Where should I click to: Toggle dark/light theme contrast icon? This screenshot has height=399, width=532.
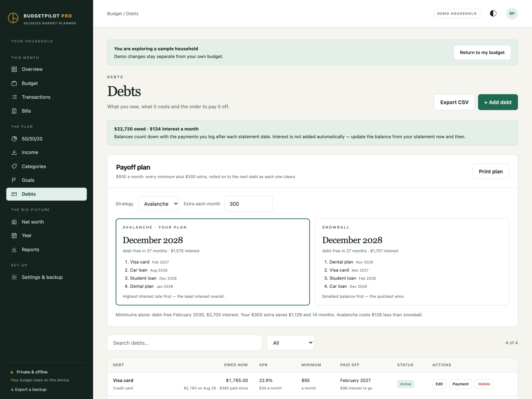point(493,14)
